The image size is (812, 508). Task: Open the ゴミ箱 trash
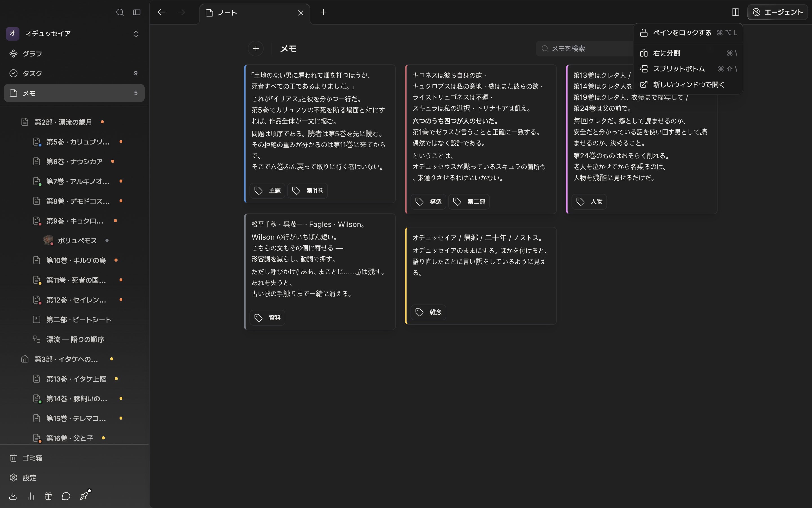[74, 458]
